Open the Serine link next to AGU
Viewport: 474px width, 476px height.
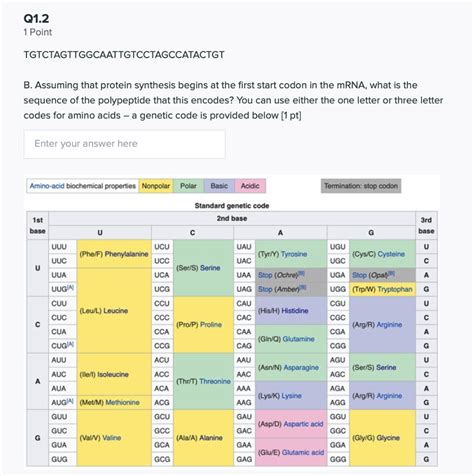click(x=386, y=367)
